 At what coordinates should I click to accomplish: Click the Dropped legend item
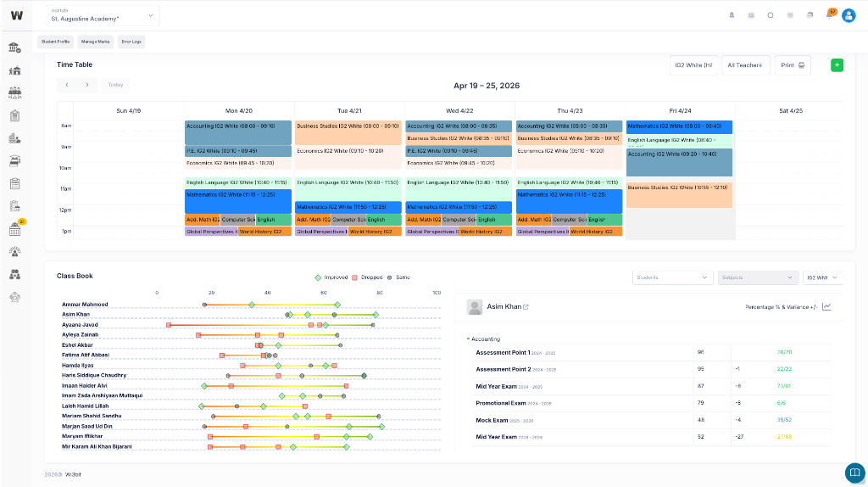pyautogui.click(x=367, y=277)
